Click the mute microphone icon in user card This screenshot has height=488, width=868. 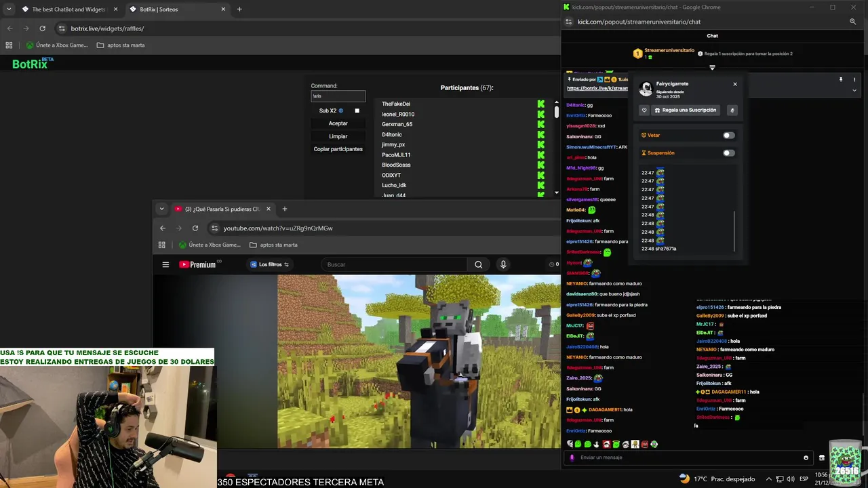(x=732, y=110)
